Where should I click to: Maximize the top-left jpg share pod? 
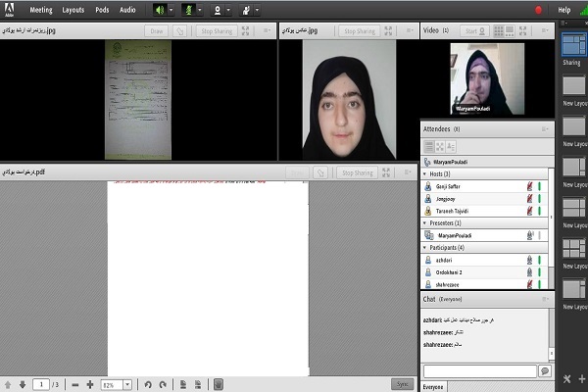click(246, 31)
